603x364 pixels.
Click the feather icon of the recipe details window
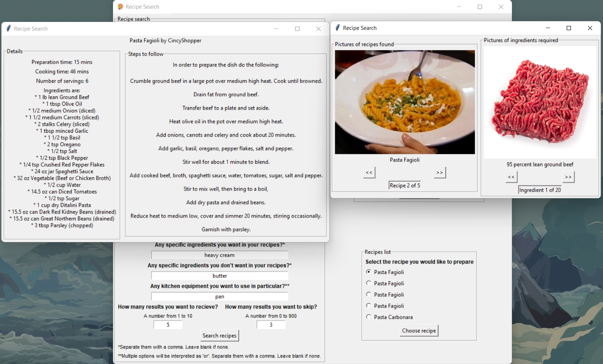point(9,28)
